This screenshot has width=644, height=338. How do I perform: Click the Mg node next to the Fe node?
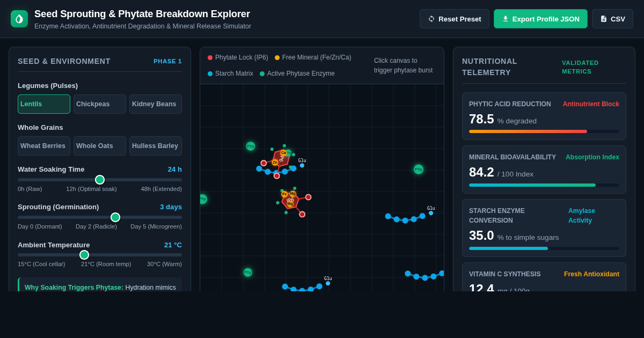click(x=293, y=194)
